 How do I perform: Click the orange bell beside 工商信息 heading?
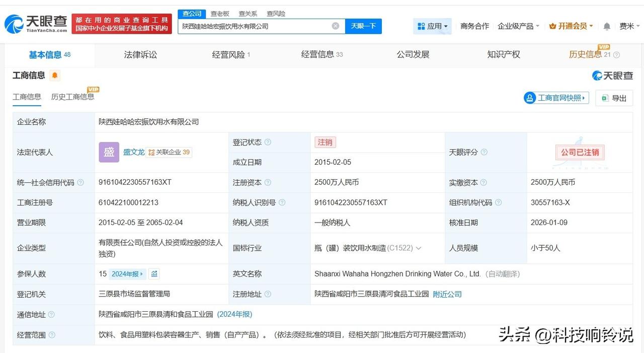click(54, 75)
